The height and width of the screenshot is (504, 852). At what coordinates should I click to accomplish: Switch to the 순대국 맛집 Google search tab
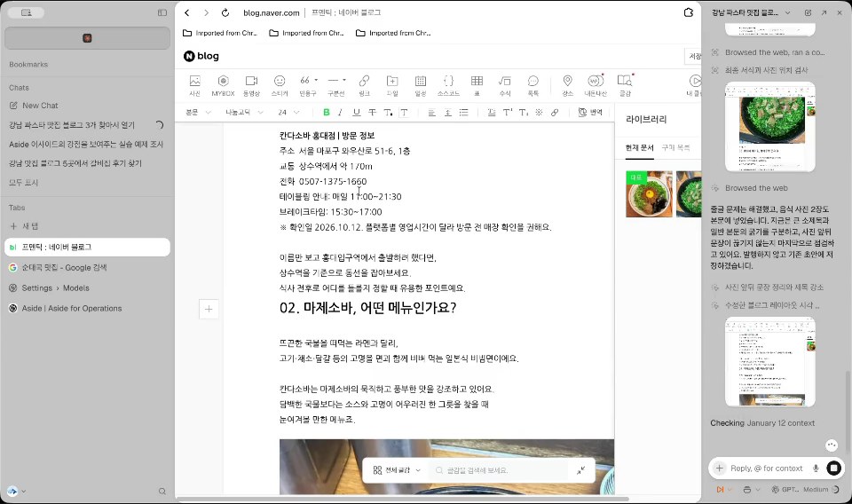87,267
